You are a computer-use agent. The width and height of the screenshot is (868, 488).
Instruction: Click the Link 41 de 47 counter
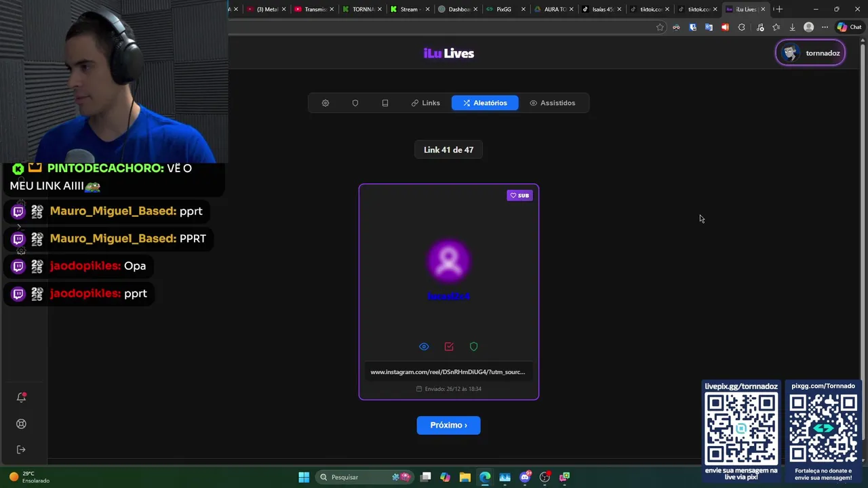point(448,150)
